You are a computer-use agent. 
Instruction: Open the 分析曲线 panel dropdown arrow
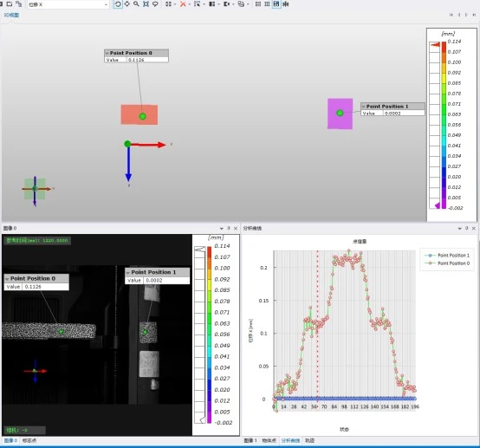[459, 229]
